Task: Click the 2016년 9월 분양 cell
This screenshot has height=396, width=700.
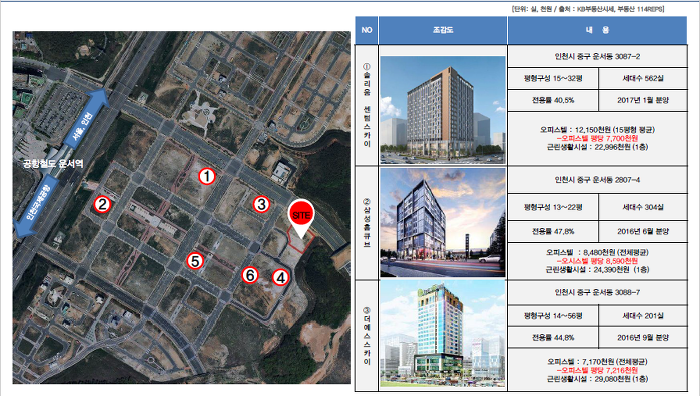Action: tap(643, 338)
